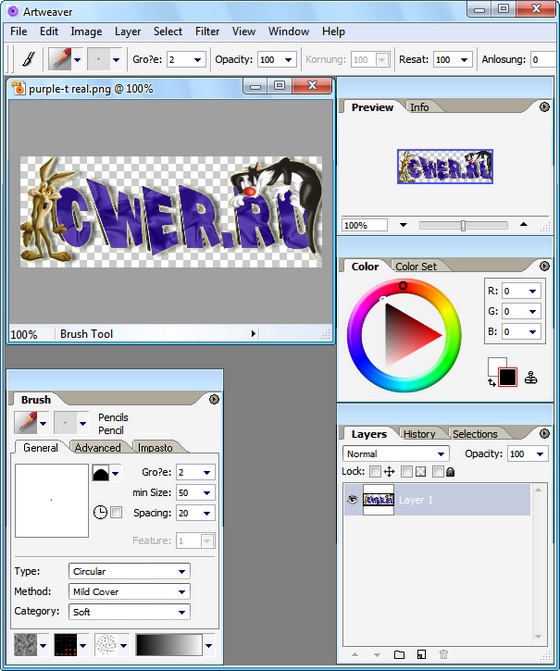
Task: Switch to the Advanced brush tab
Action: (98, 448)
